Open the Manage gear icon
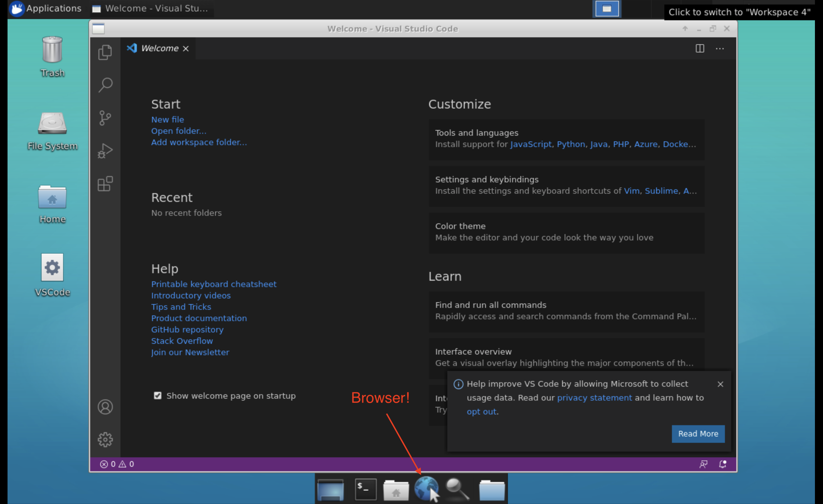823x504 pixels. point(105,440)
